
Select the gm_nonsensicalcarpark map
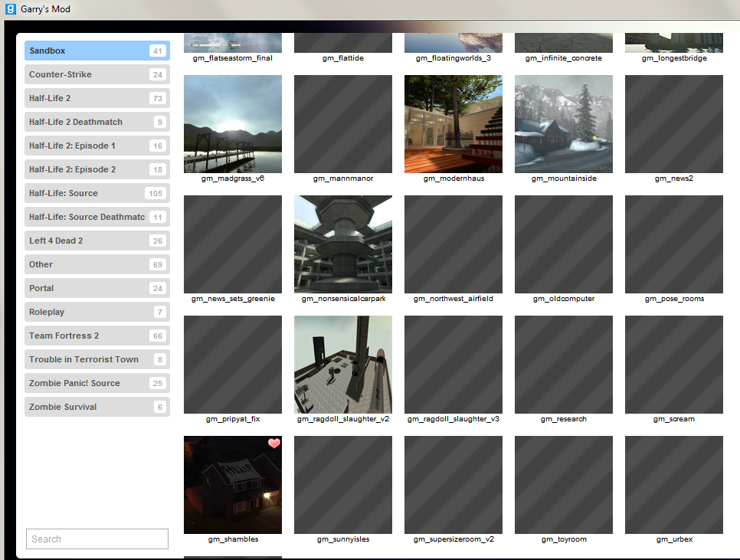coord(343,244)
